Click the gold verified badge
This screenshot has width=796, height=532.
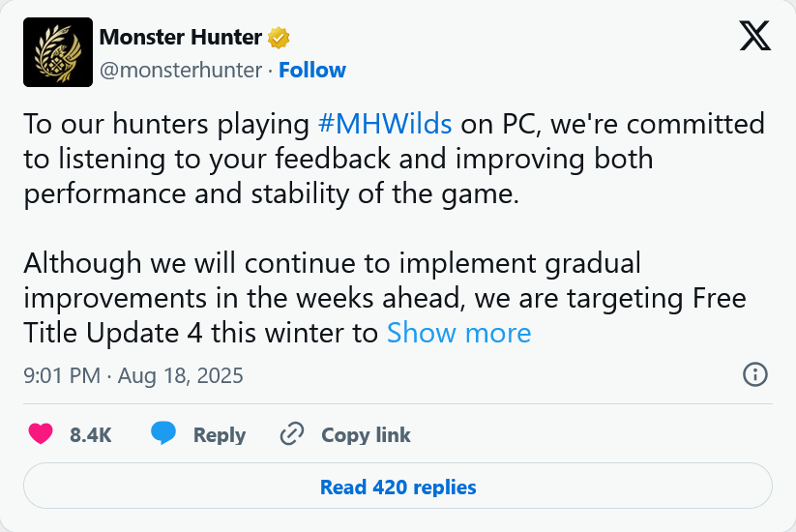pyautogui.click(x=279, y=38)
